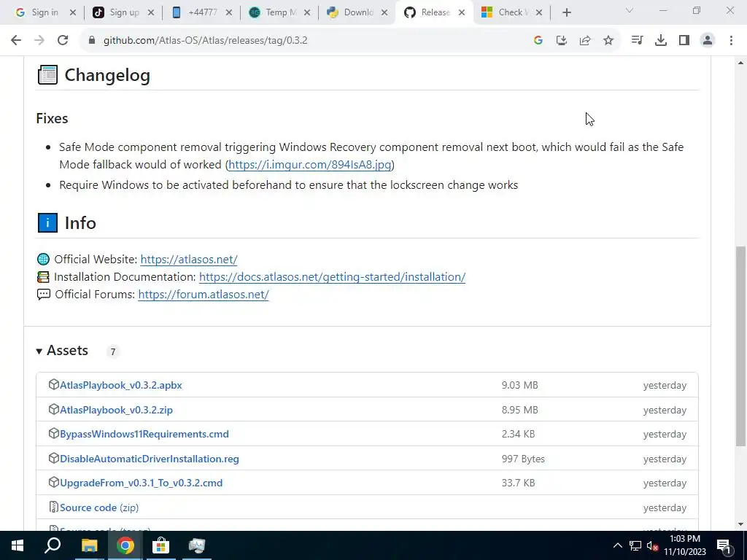Toggle Chrome side panel
The height and width of the screenshot is (560, 747).
(x=684, y=41)
